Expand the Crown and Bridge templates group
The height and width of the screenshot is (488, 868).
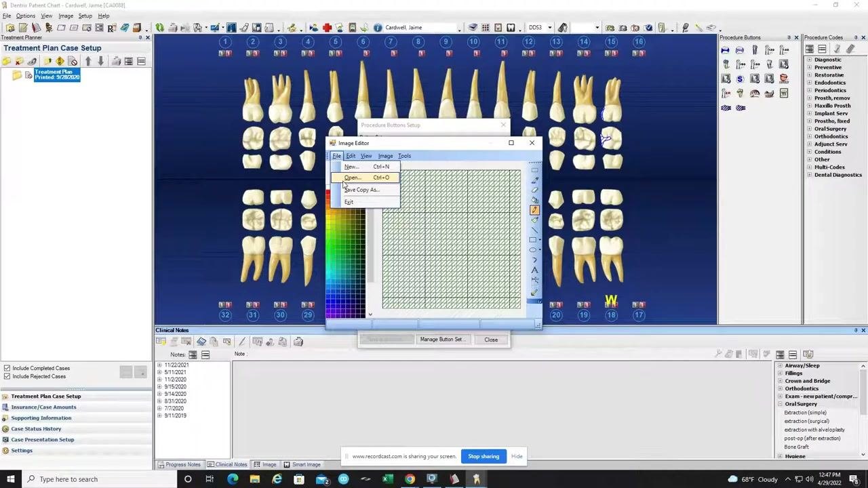[780, 381]
